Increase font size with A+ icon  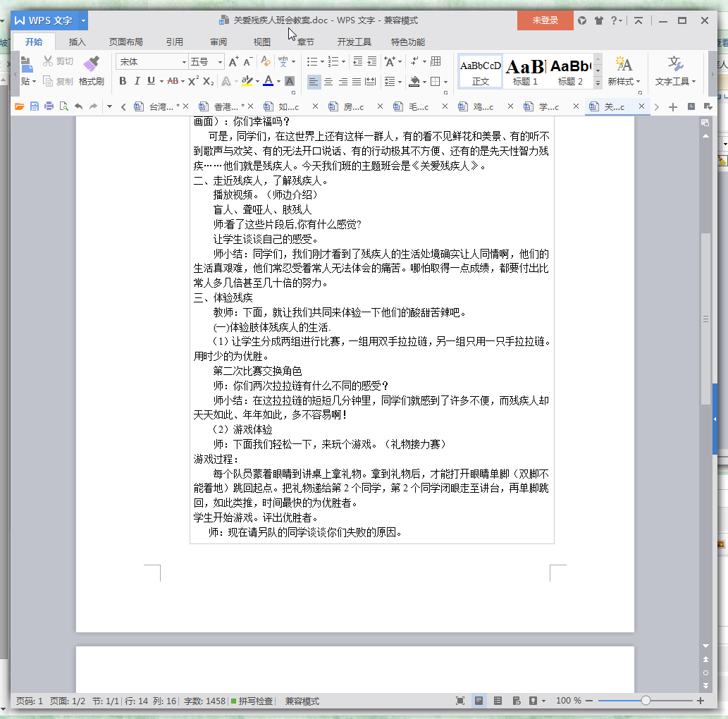pos(233,62)
